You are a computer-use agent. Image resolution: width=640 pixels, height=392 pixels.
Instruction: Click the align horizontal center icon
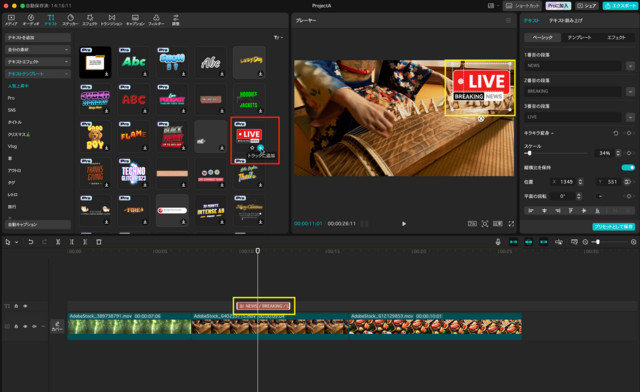[x=544, y=211]
